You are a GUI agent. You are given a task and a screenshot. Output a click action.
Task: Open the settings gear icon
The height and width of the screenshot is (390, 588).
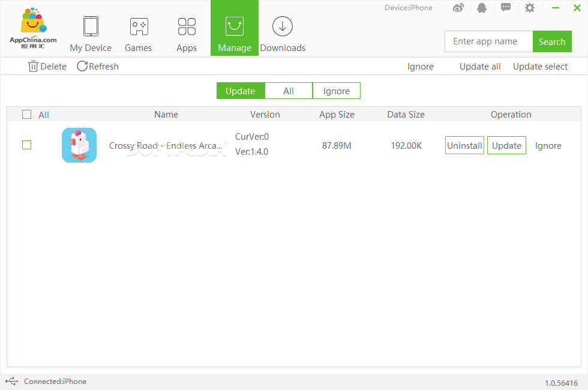529,8
